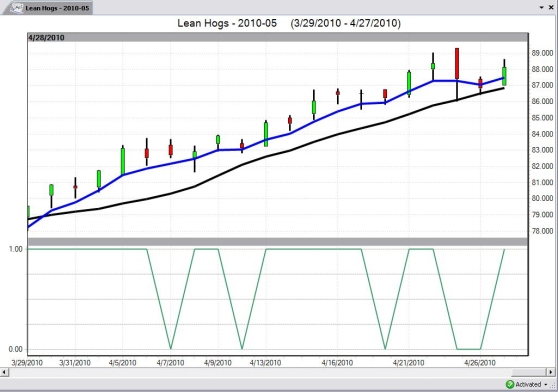Click the 87.000 price axis label
Viewport: 558px width, 392px height.
pos(542,85)
